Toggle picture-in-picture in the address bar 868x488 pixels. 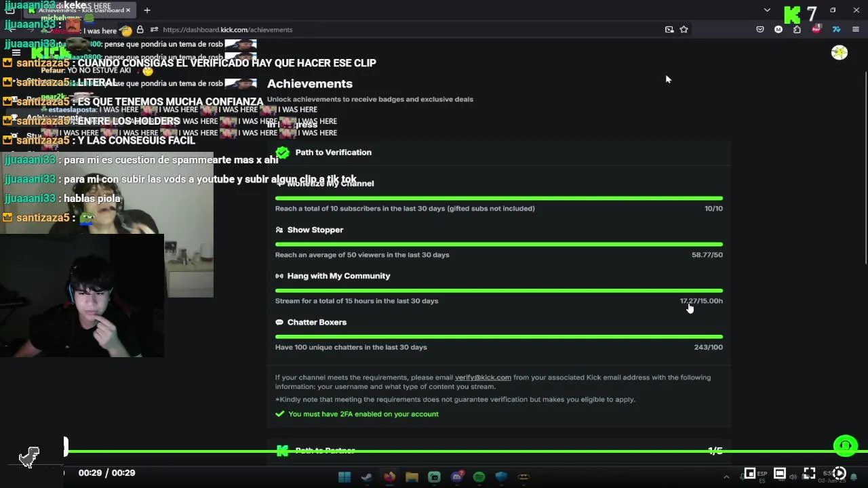click(669, 29)
